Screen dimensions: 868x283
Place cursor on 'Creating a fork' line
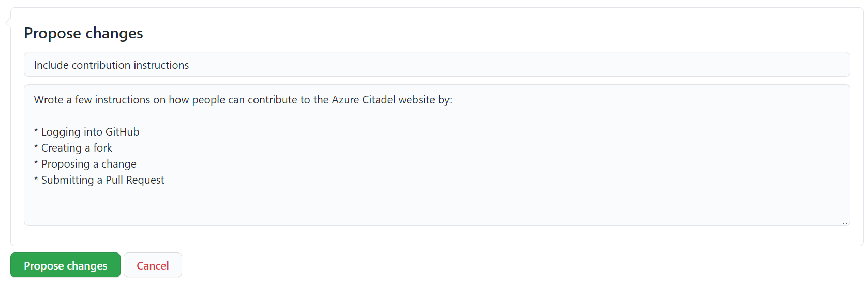tap(77, 148)
